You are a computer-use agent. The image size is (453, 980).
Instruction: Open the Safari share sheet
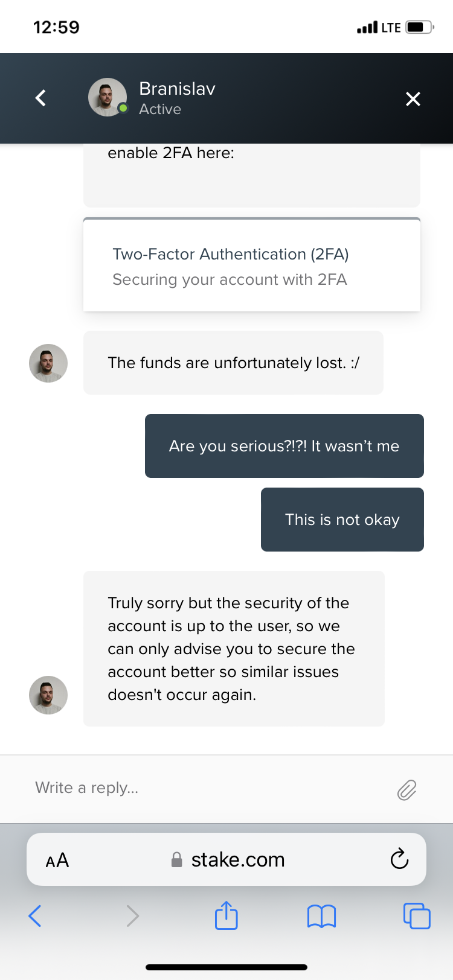226,915
